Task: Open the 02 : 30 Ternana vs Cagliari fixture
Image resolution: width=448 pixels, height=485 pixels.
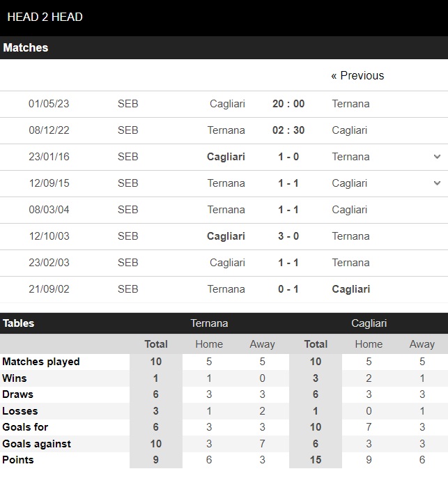Action: click(x=288, y=130)
